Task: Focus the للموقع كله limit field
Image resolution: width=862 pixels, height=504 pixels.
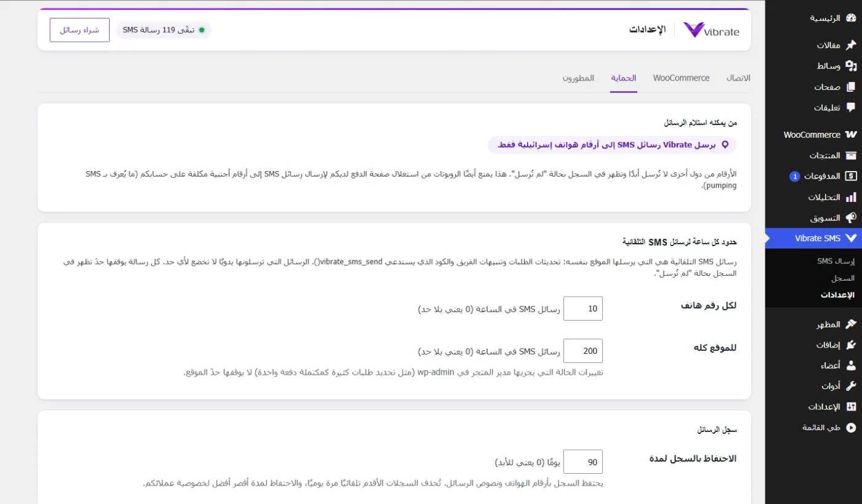Action: [583, 351]
